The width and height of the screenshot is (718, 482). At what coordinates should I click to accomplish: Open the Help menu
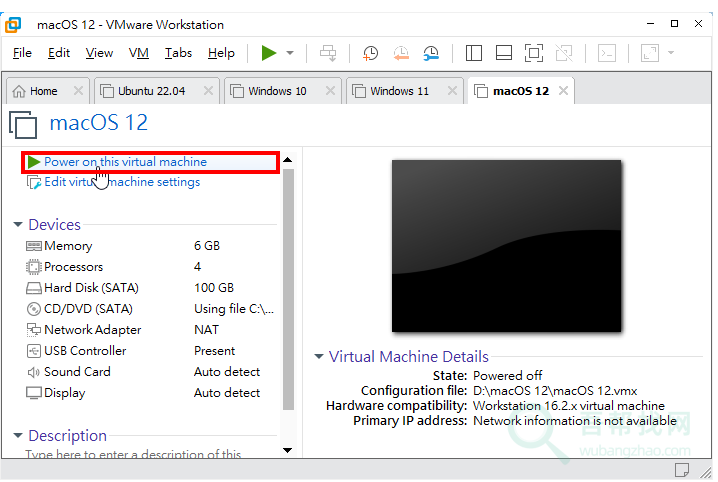221,53
